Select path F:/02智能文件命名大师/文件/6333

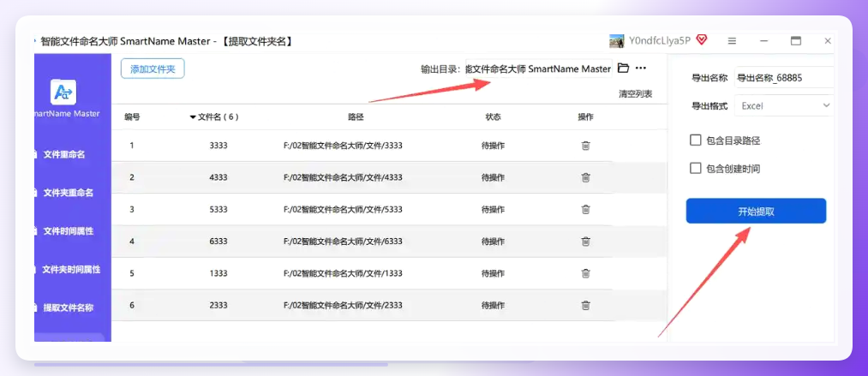[x=343, y=242]
